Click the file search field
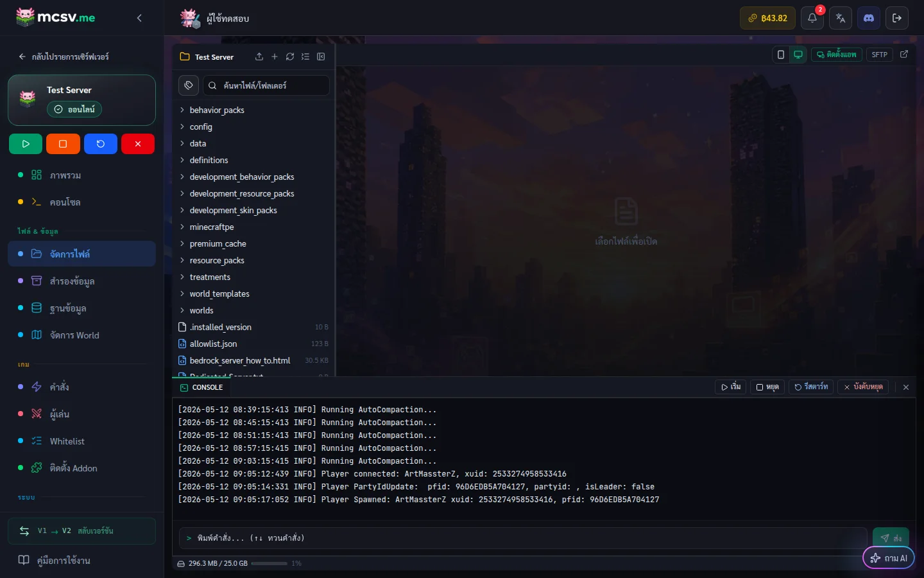This screenshot has width=924, height=578. click(x=266, y=85)
